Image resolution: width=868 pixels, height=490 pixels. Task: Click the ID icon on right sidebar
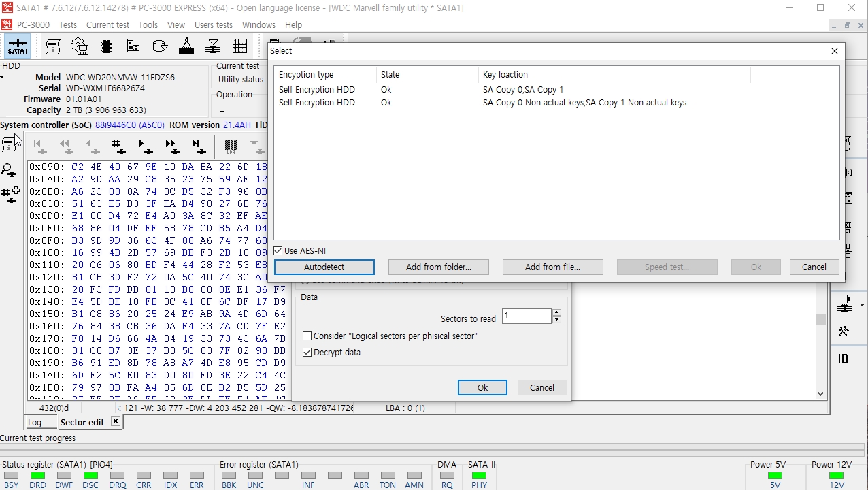[x=844, y=359]
